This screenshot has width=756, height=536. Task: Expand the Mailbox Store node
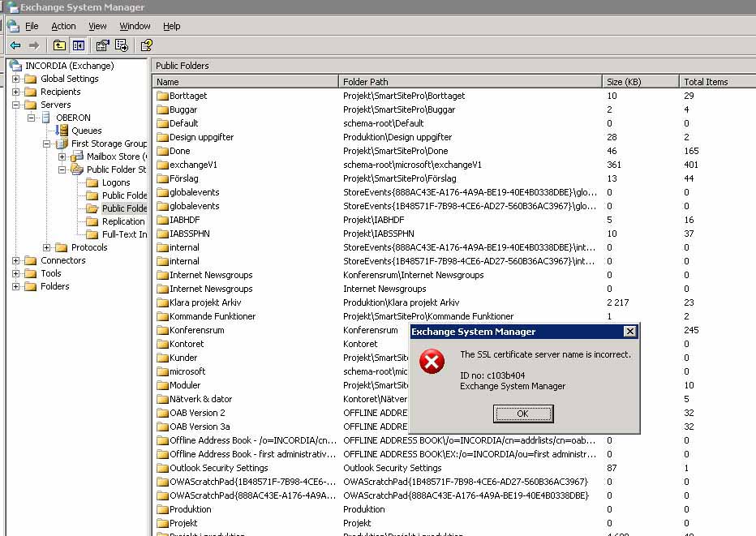point(62,157)
